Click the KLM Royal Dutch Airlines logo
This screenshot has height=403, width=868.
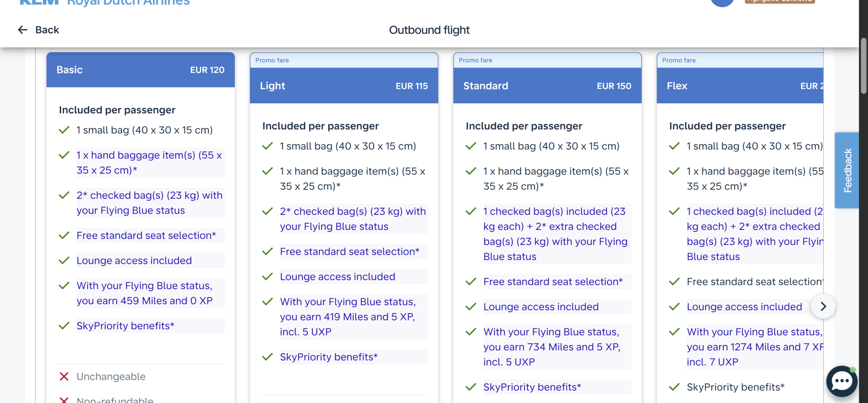104,2
